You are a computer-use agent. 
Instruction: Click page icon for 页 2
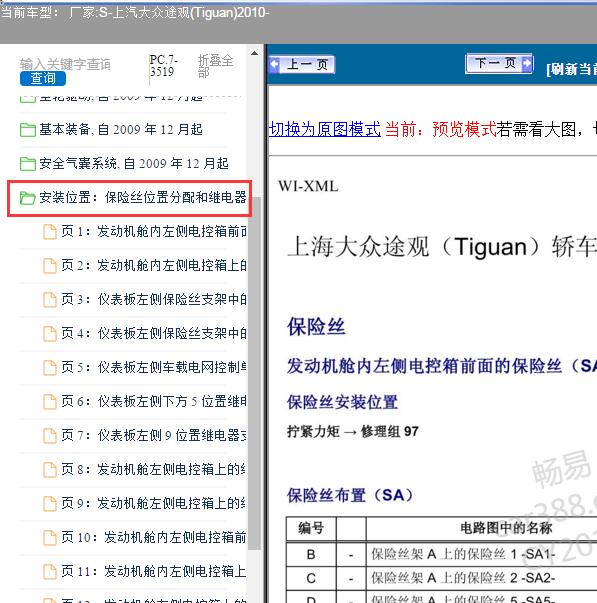coord(50,265)
